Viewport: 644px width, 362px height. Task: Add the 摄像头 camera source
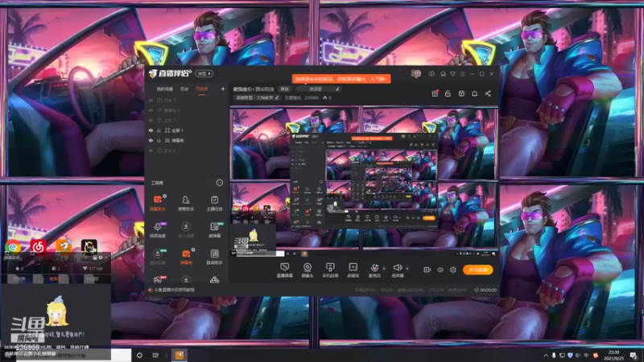tap(308, 270)
